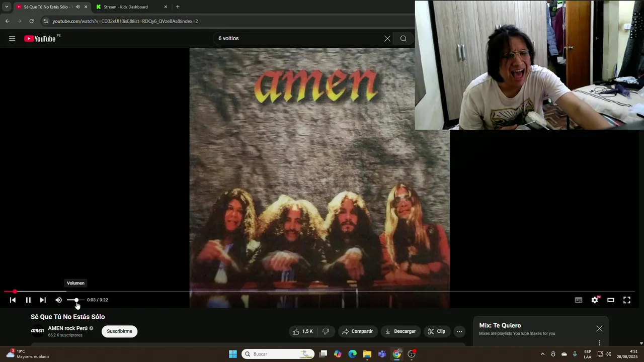
Task: Launch Copilot from the taskbar
Action: (338, 354)
